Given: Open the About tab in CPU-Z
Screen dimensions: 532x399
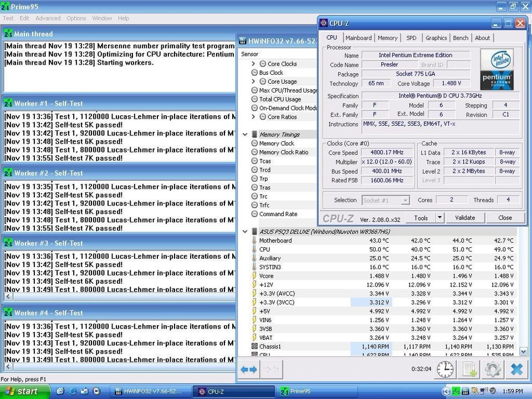Looking at the screenshot, I should (482, 38).
